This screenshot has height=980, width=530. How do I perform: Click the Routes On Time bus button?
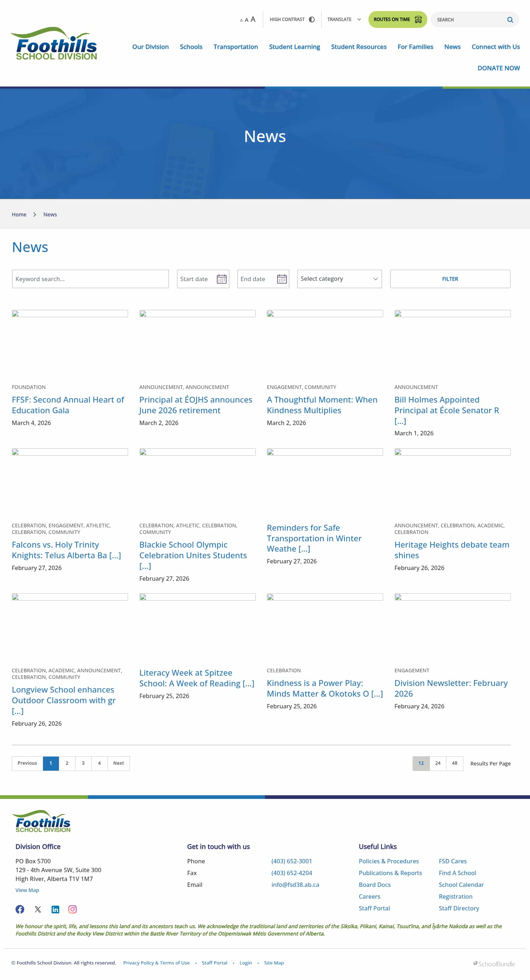pyautogui.click(x=397, y=20)
